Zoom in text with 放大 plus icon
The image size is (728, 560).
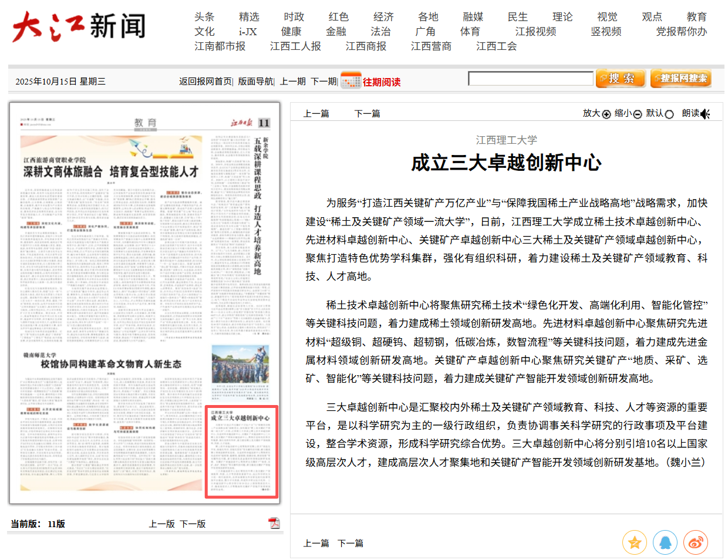point(606,114)
